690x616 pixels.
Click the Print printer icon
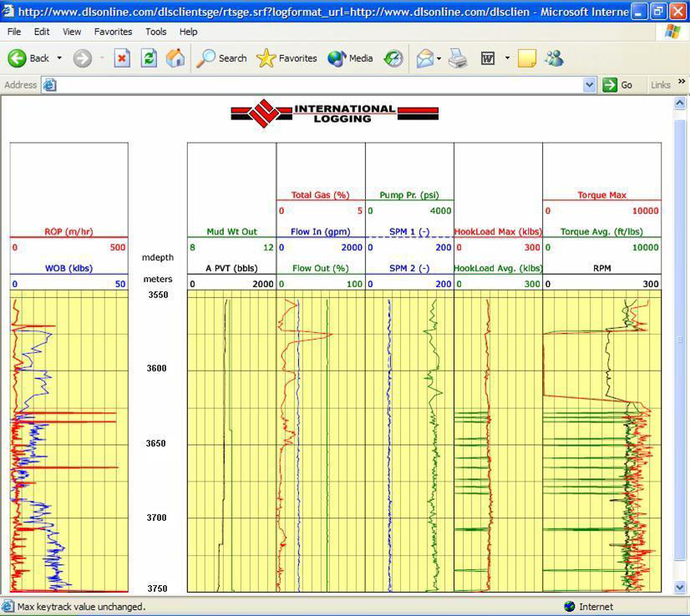pyautogui.click(x=458, y=58)
